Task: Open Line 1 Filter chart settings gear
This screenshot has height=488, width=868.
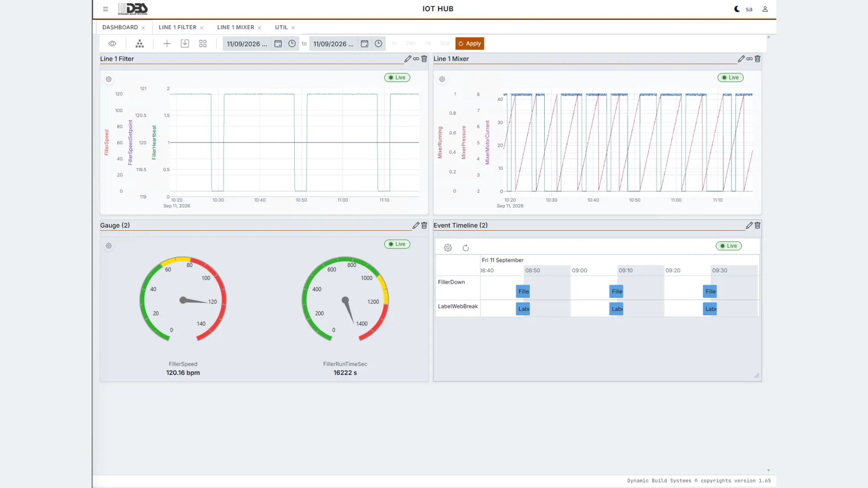Action: [109, 79]
